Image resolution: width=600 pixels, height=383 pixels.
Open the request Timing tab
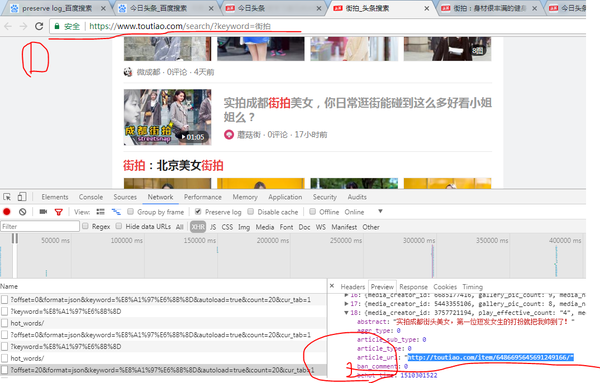tap(473, 287)
